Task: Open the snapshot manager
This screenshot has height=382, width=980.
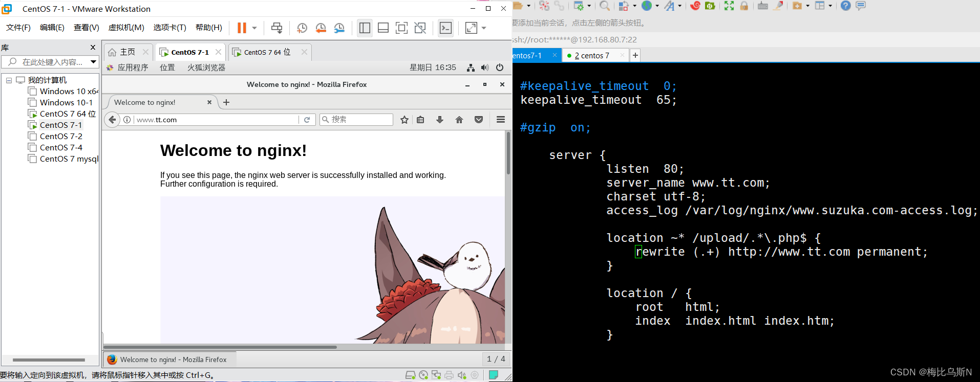Action: (x=339, y=28)
